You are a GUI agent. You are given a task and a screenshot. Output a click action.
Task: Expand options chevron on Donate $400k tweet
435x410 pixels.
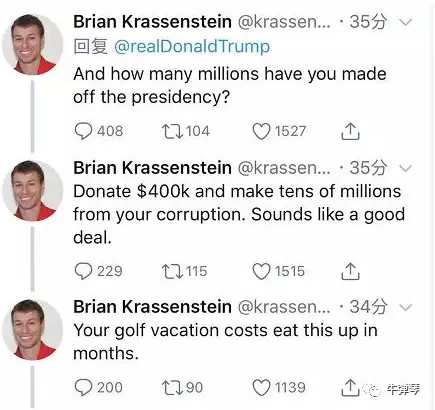click(406, 168)
